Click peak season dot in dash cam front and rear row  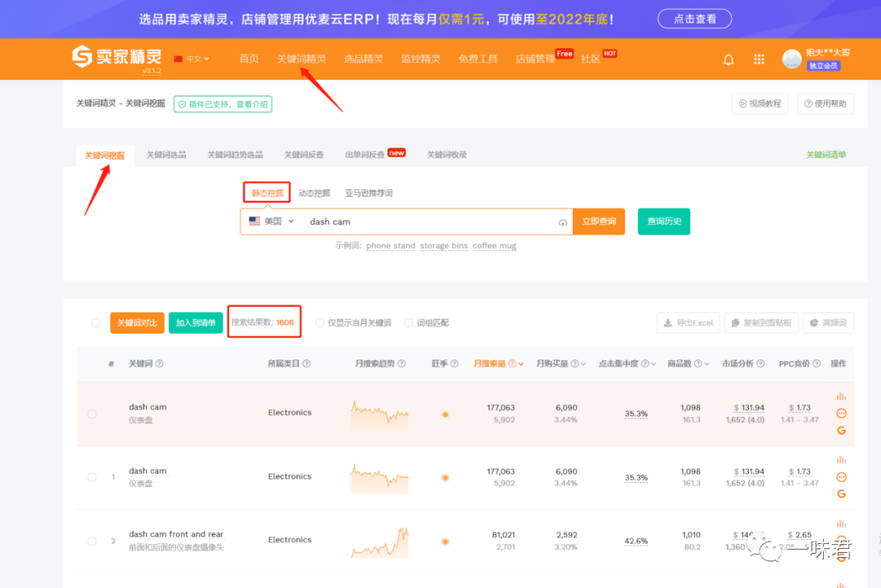coord(445,542)
